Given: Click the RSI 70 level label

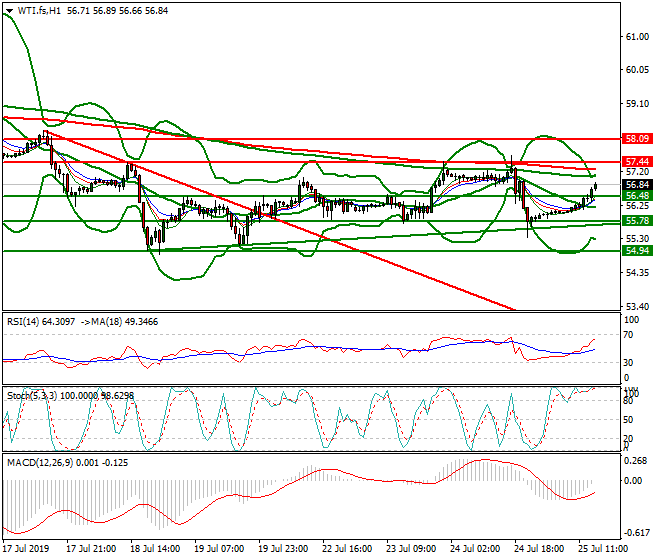Looking at the screenshot, I should (628, 335).
